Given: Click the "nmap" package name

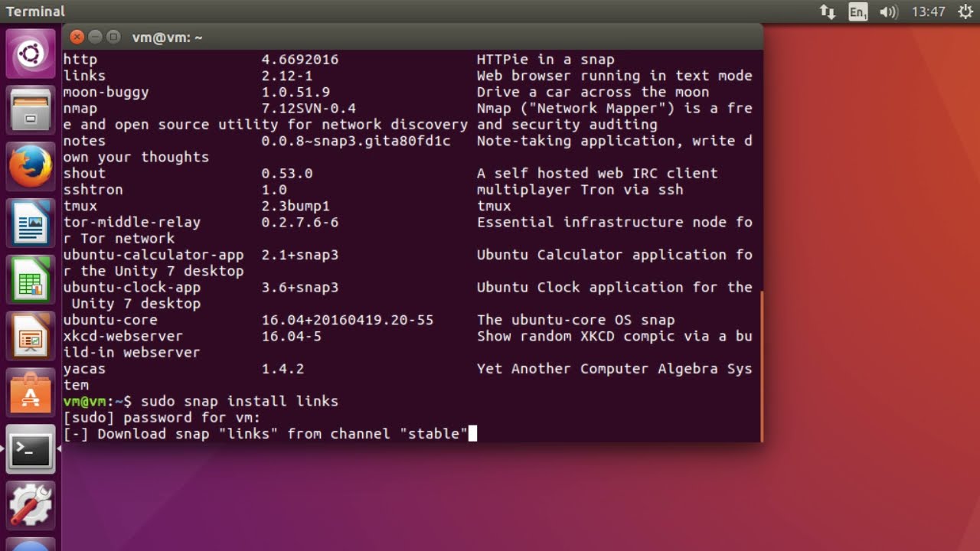Looking at the screenshot, I should point(80,109).
